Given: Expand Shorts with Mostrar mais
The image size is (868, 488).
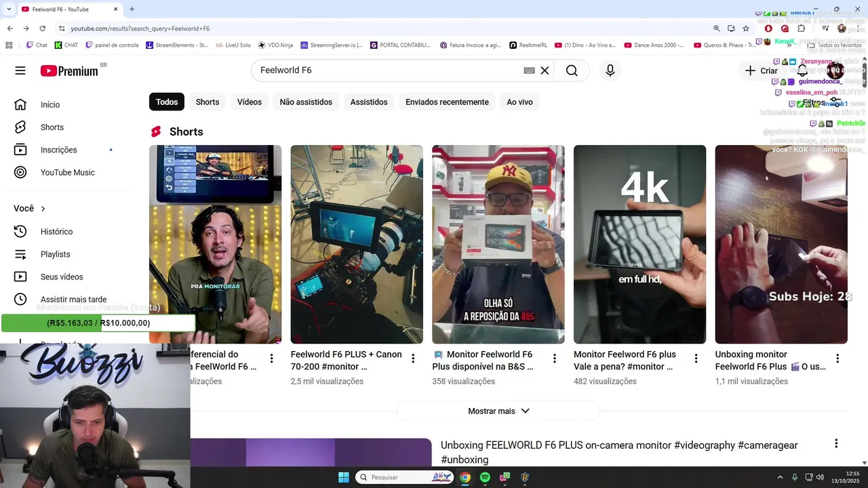Looking at the screenshot, I should click(x=498, y=411).
